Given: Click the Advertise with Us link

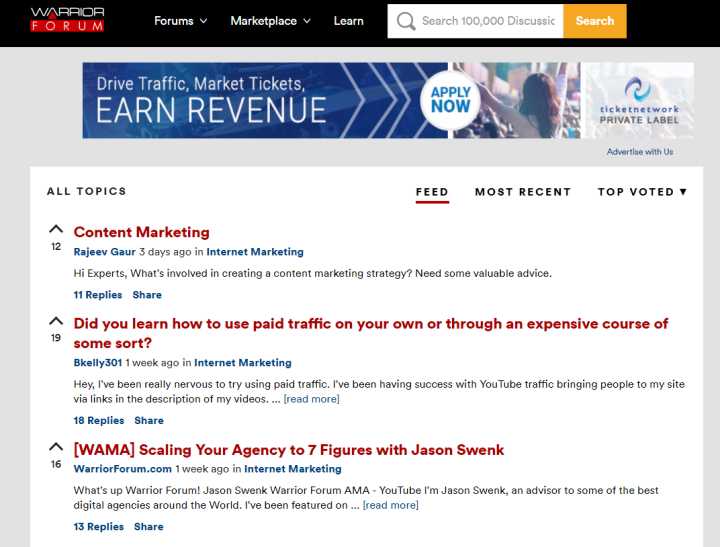Looking at the screenshot, I should (639, 152).
